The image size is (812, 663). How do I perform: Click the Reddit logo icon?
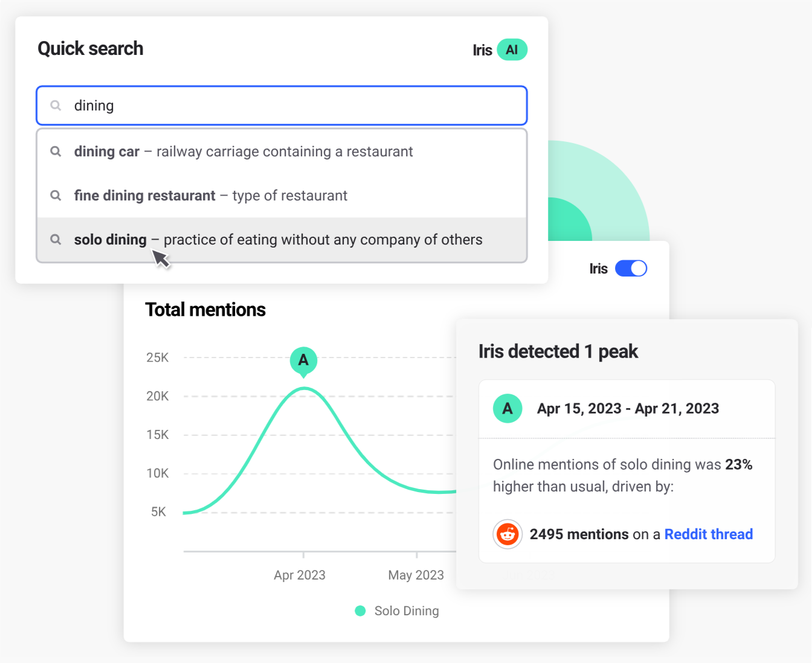507,534
